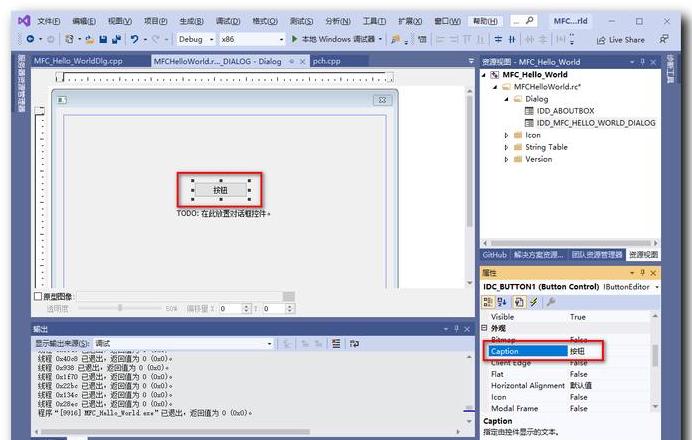The image size is (692, 440).
Task: Open the x86 platform dropdown
Action: coord(282,39)
